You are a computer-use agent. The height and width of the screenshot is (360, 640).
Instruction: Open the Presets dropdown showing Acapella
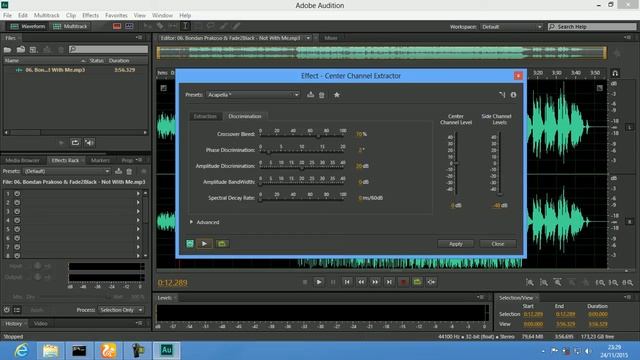pyautogui.click(x=253, y=95)
